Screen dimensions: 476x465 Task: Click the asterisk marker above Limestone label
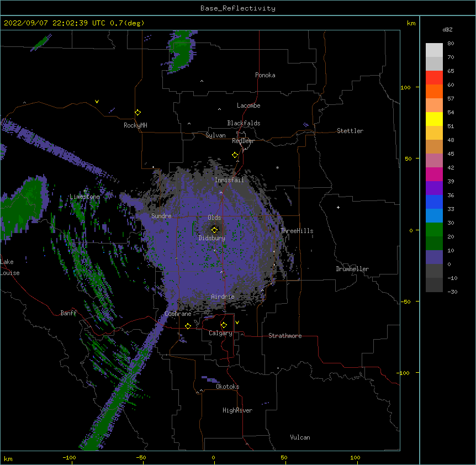point(85,191)
